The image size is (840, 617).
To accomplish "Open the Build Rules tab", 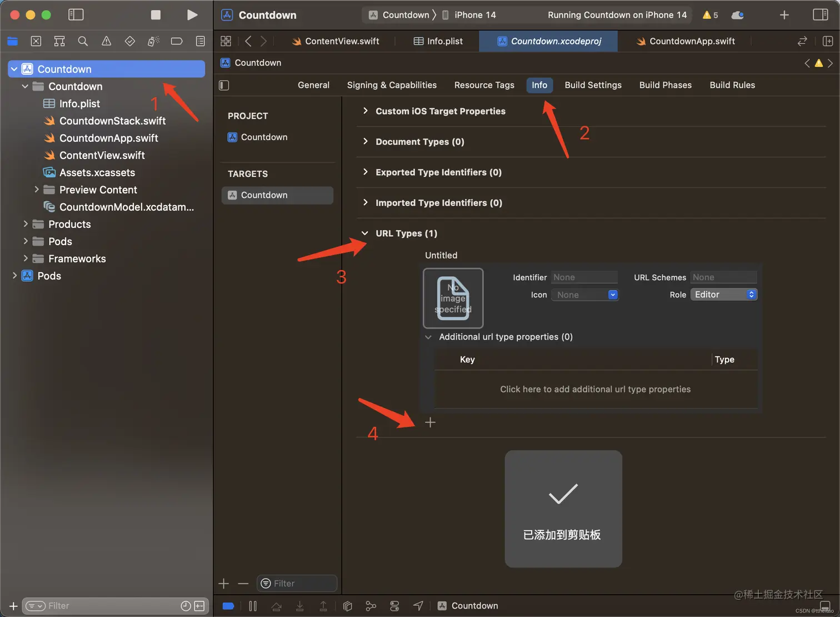I will click(x=732, y=85).
